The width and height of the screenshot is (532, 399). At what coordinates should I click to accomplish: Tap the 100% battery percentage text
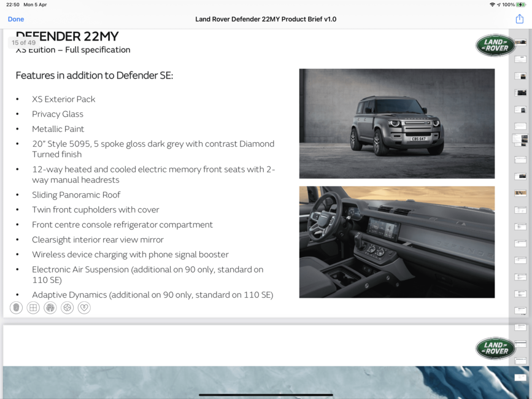pyautogui.click(x=509, y=5)
